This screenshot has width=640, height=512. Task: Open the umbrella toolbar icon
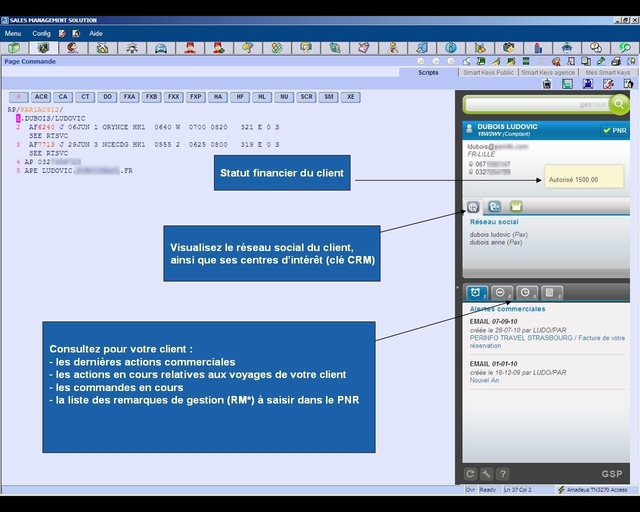point(248,48)
